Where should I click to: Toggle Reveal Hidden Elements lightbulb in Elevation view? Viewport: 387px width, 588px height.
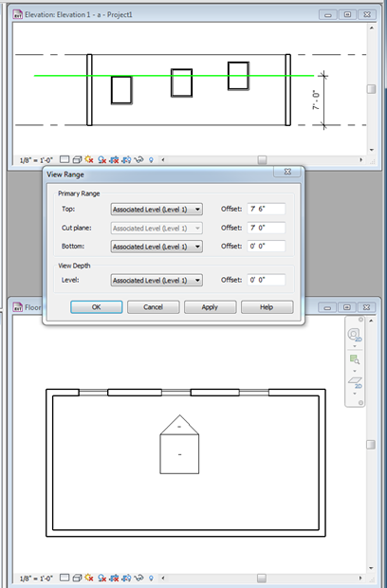point(151,159)
